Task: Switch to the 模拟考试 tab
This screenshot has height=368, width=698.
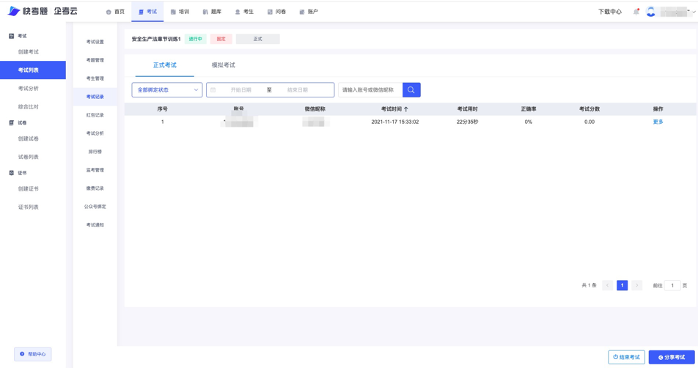Action: [223, 65]
